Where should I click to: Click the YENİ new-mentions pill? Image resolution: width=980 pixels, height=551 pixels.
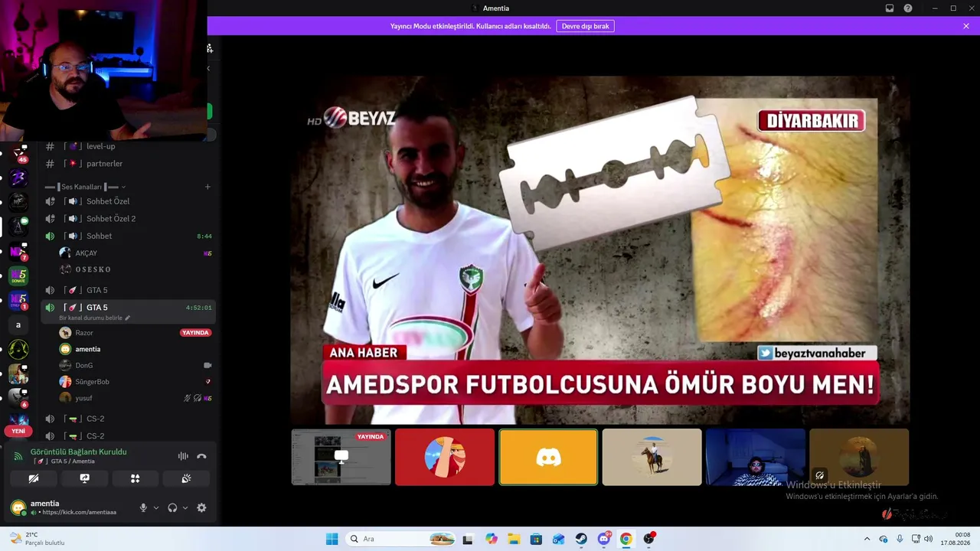pyautogui.click(x=18, y=431)
